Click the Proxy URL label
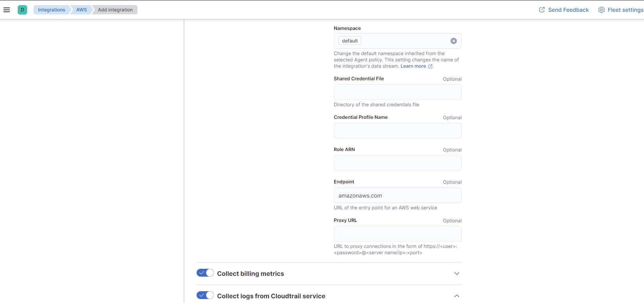The image size is (644, 303). tap(346, 220)
